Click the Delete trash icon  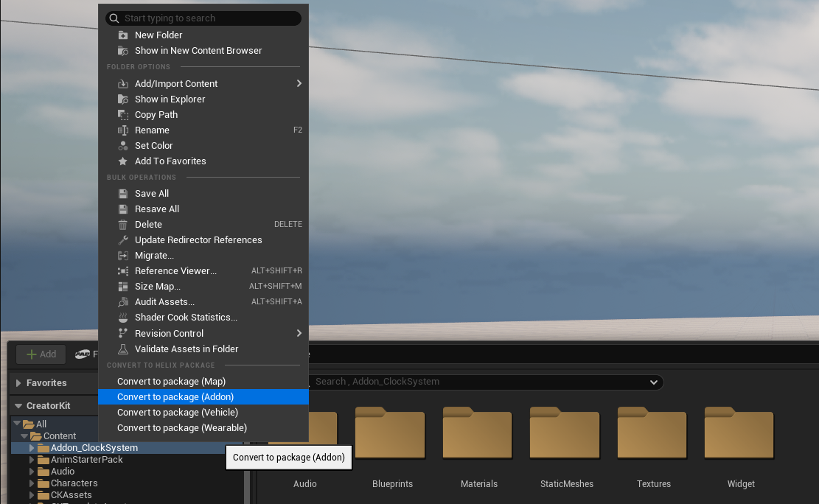coord(123,225)
